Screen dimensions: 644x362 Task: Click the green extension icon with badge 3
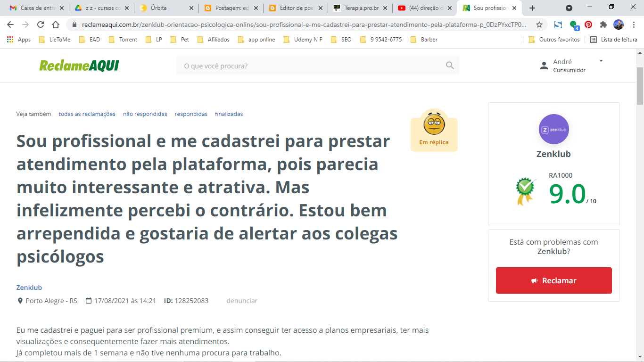click(574, 25)
